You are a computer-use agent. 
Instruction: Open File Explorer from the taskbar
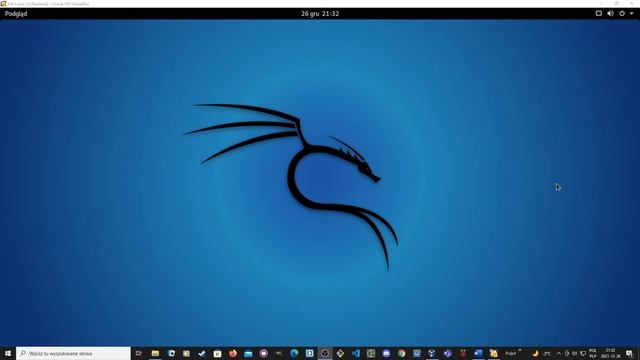[x=155, y=353]
